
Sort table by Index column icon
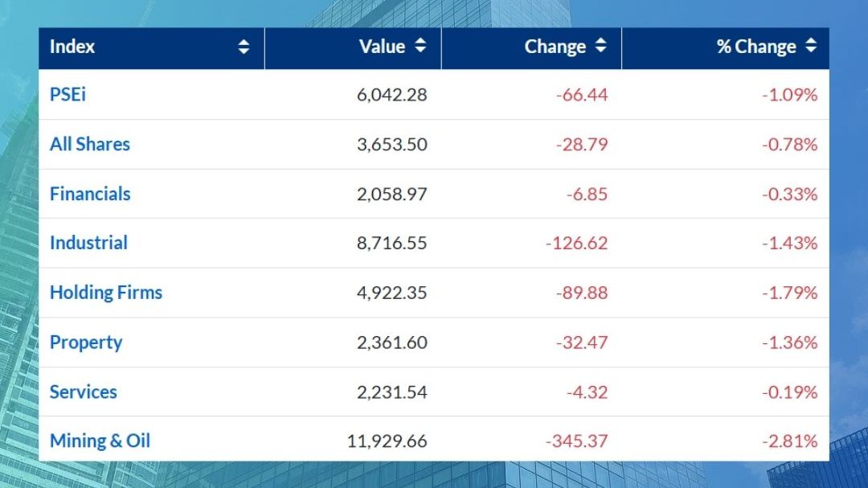point(244,47)
